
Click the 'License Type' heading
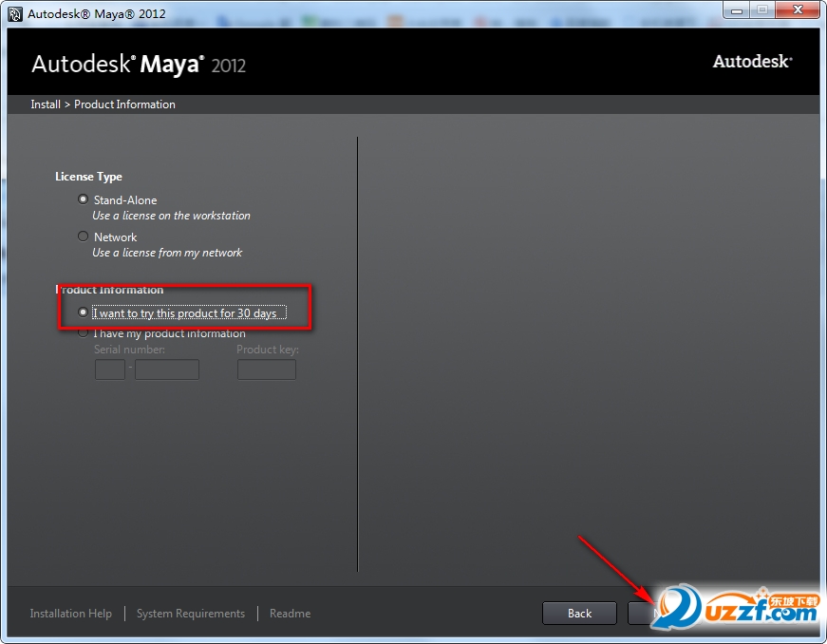click(88, 177)
